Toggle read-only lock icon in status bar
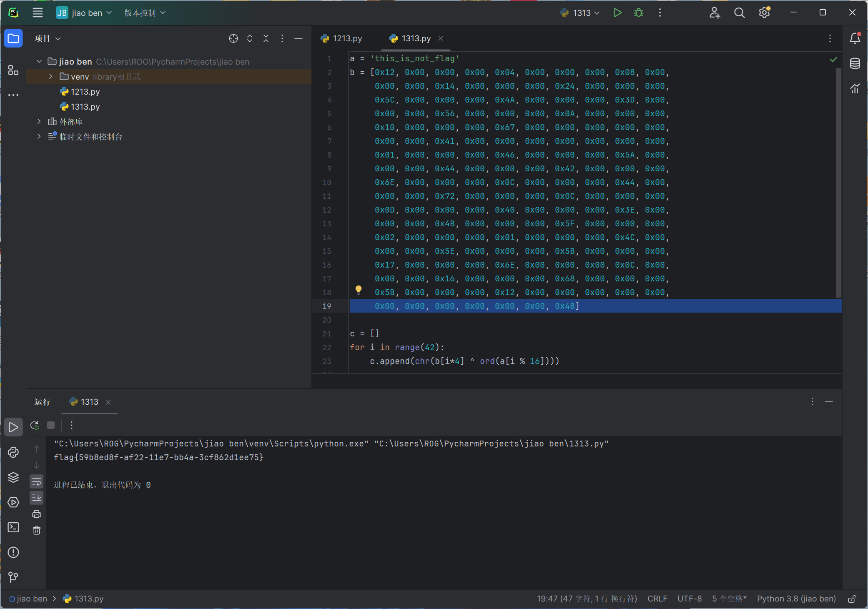 pos(852,599)
